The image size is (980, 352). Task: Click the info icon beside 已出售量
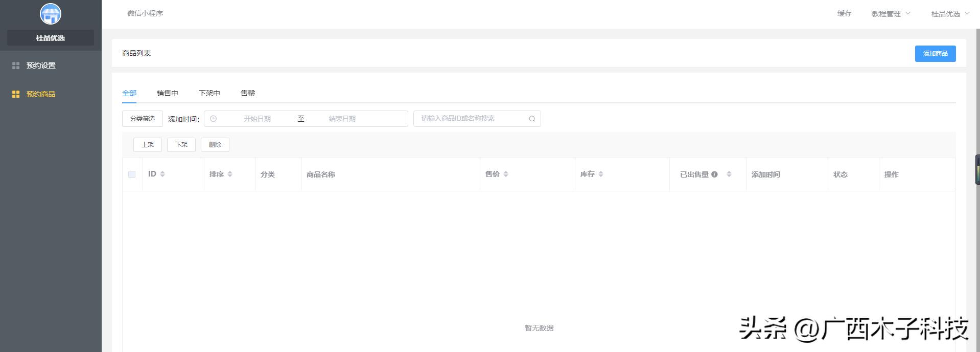click(x=714, y=174)
